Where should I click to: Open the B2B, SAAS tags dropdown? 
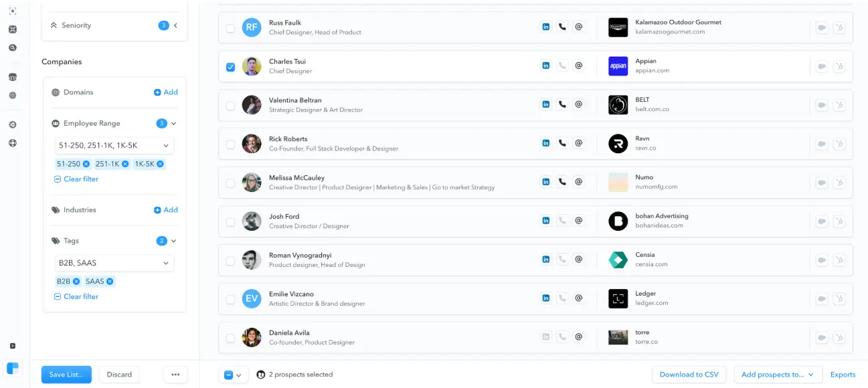[114, 263]
